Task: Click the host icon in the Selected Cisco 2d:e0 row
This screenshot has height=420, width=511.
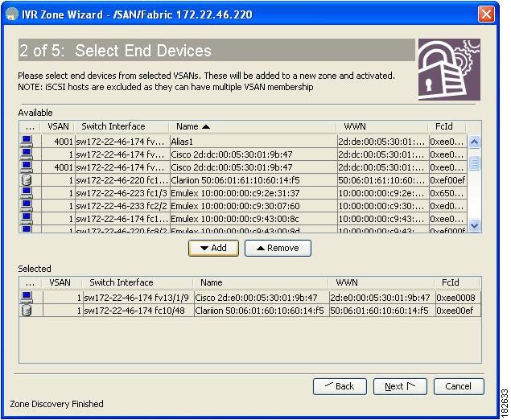Action: pos(27,297)
